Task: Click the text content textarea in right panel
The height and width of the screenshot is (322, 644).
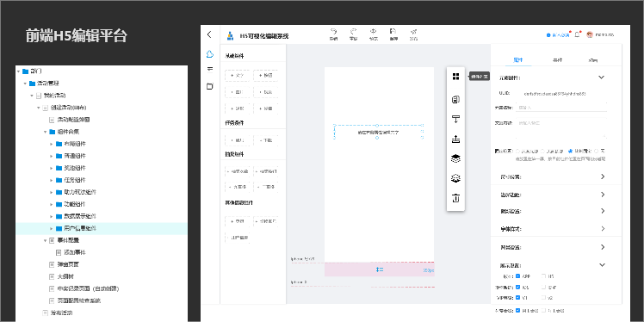Action: pos(561,128)
